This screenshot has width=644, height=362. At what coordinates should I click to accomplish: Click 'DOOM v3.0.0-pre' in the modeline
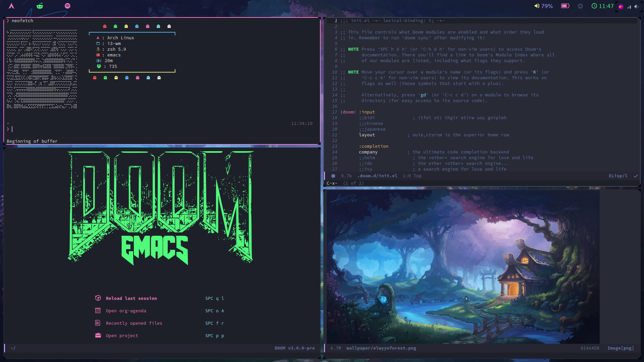(x=294, y=348)
